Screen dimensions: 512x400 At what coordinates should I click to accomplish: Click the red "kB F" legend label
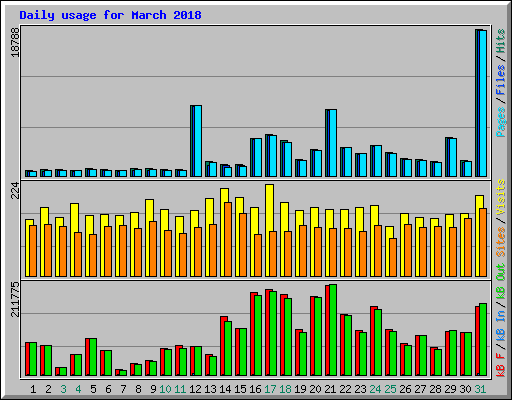coord(501,365)
